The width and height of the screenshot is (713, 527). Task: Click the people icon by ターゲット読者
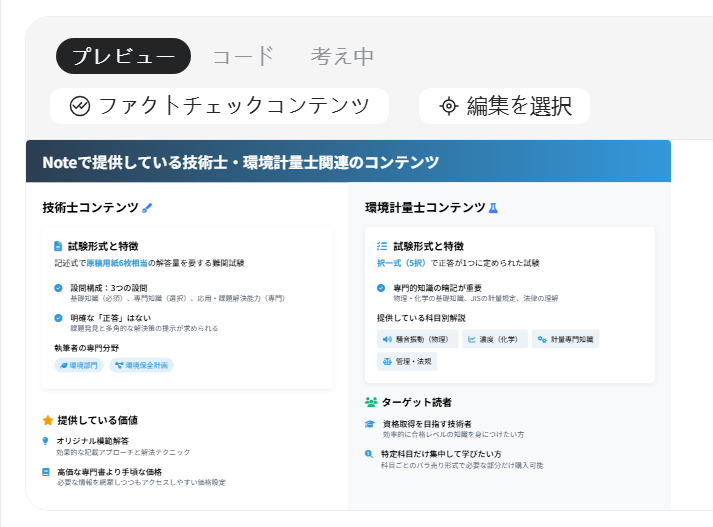(x=371, y=402)
